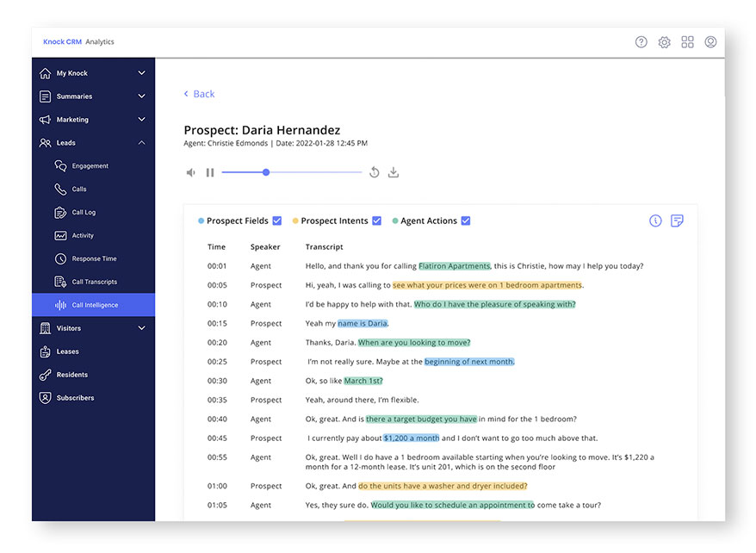Open the transcript notes icon
Screen dimensions: 756x553
click(677, 221)
